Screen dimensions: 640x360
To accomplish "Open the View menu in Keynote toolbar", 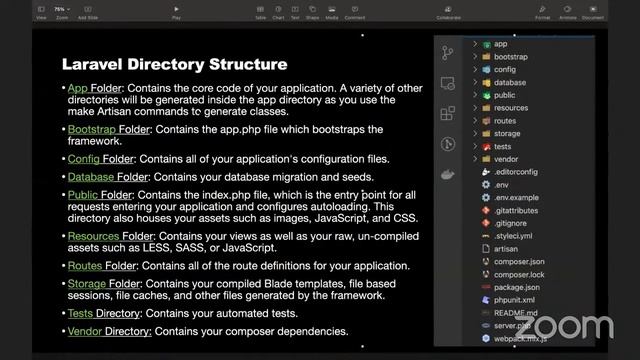I will 41,13.
